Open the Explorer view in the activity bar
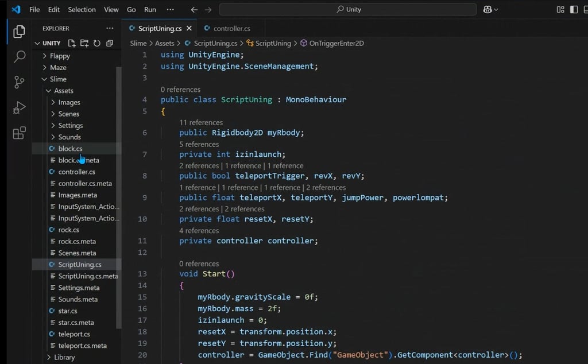588x364 pixels. coord(19,32)
